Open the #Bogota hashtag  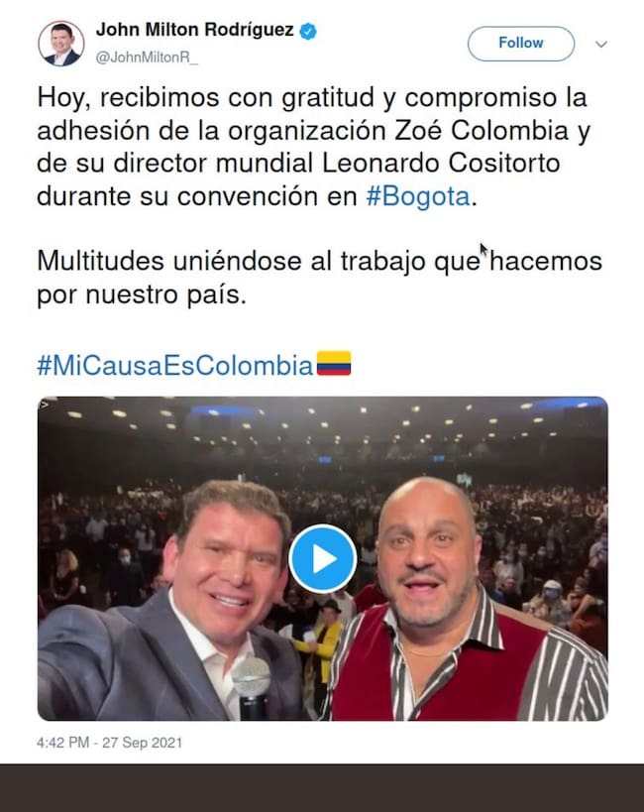[418, 196]
